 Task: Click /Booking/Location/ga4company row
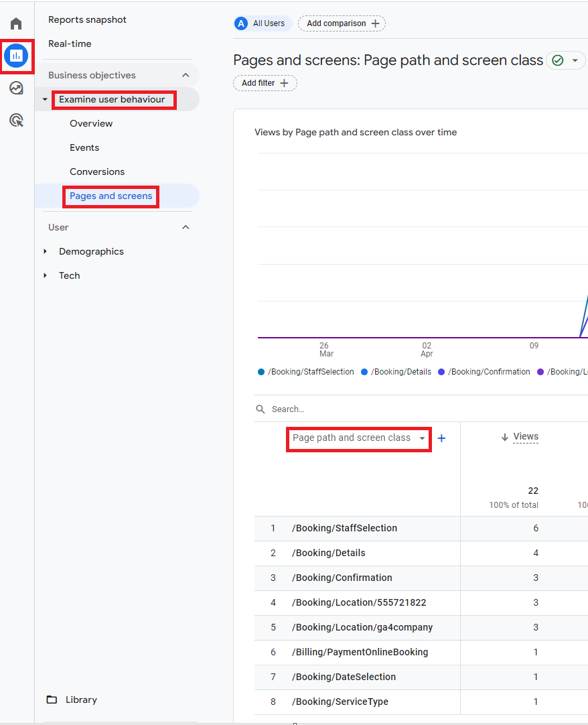(x=421, y=627)
